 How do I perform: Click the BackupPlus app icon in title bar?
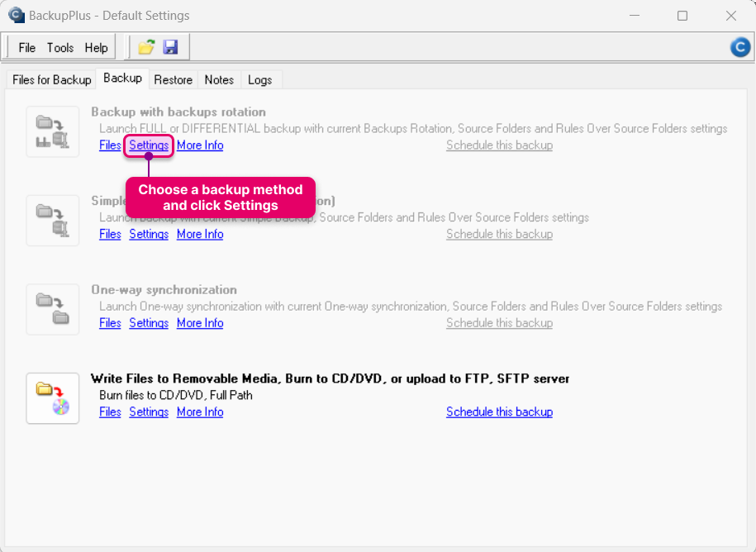click(17, 16)
